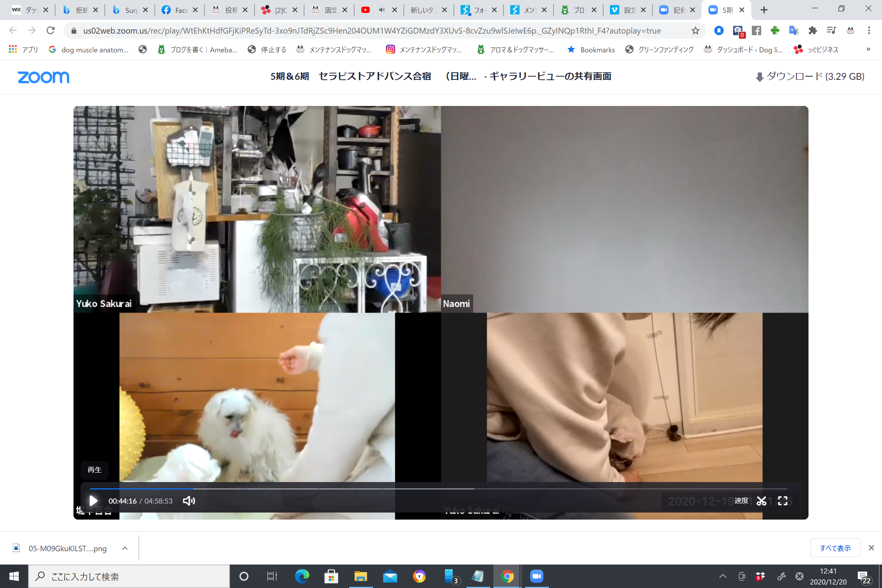
Task: Open downloaded 05-M09GkuKlLST png file
Action: 60,548
